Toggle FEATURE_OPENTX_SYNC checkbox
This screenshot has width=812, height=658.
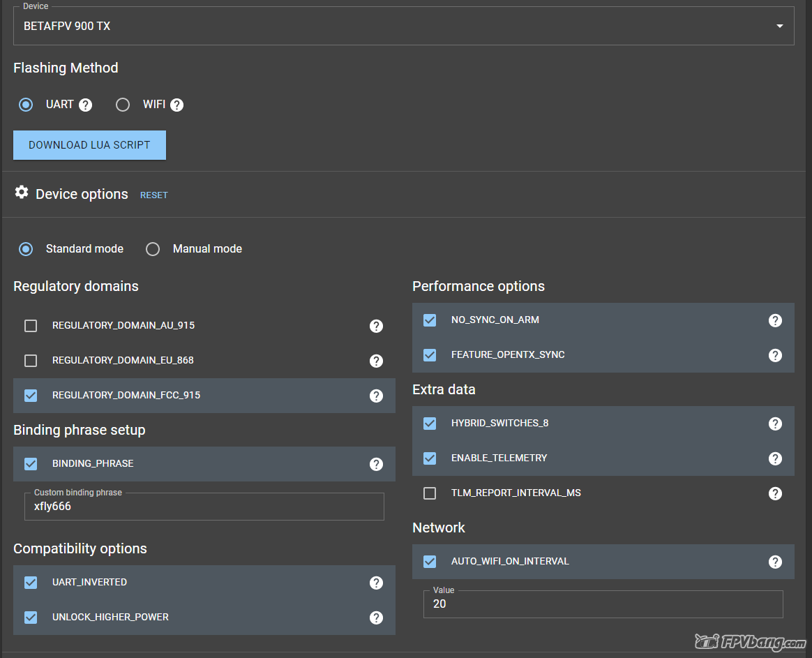(429, 355)
